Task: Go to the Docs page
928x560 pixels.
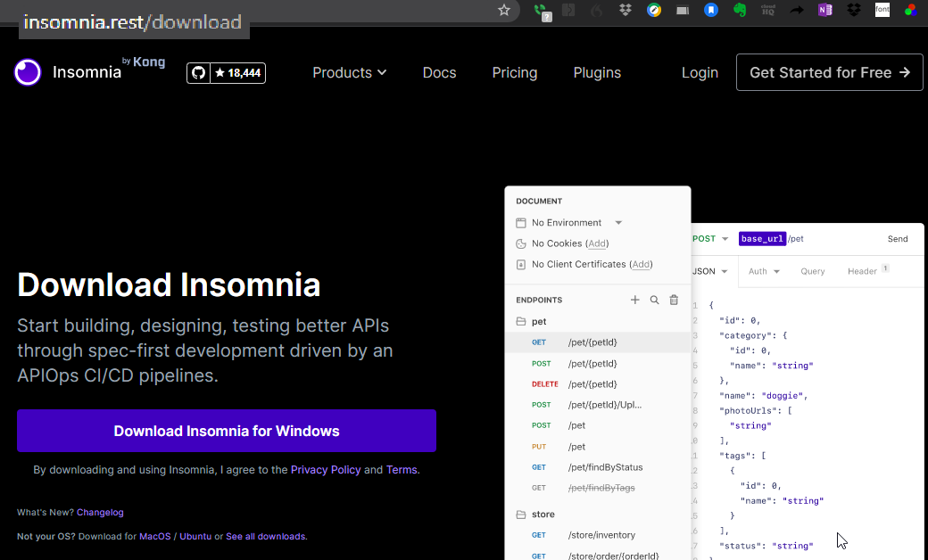Action: pos(439,73)
